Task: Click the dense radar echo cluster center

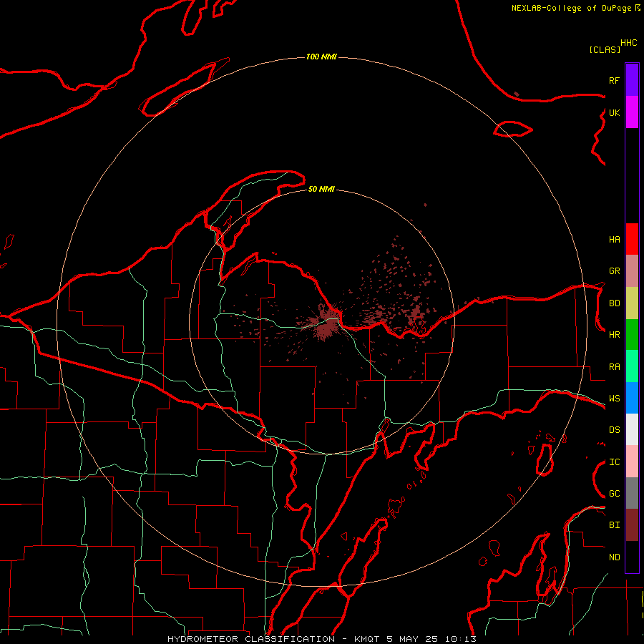Action: 328,323
